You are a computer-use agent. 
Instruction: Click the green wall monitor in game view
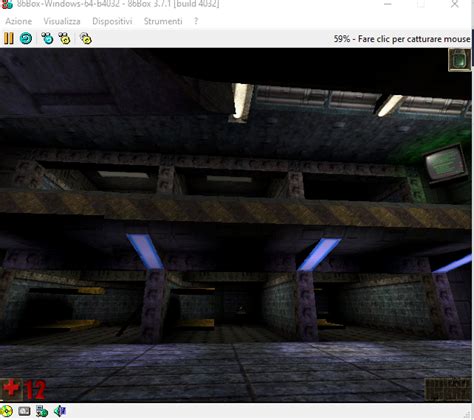(446, 164)
